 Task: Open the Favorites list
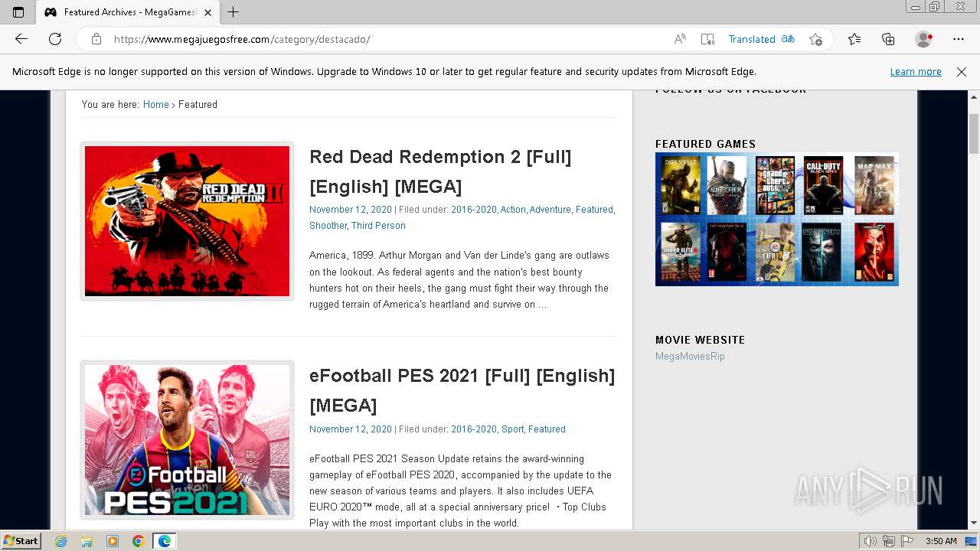tap(854, 39)
